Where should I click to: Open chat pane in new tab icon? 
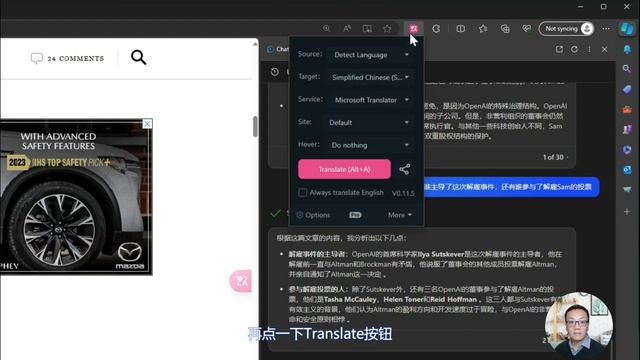559,49
